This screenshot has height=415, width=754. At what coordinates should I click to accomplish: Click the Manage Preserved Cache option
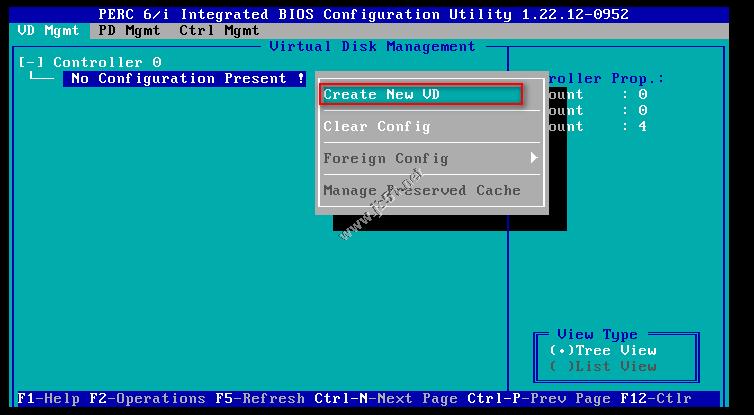coord(422,190)
